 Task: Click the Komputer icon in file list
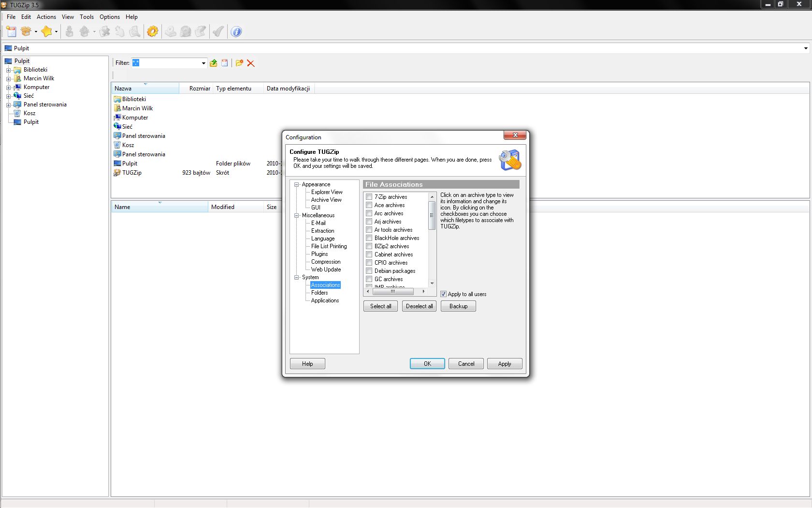click(117, 118)
